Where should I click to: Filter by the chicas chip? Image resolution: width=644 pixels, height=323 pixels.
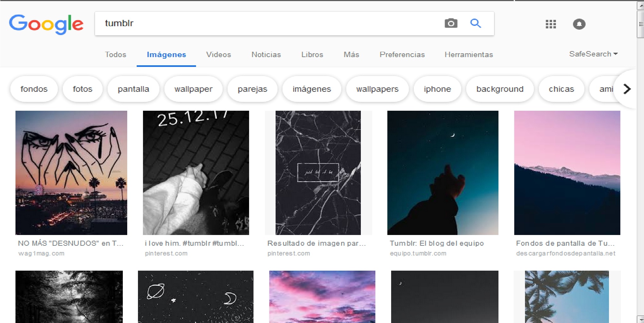[x=561, y=89]
